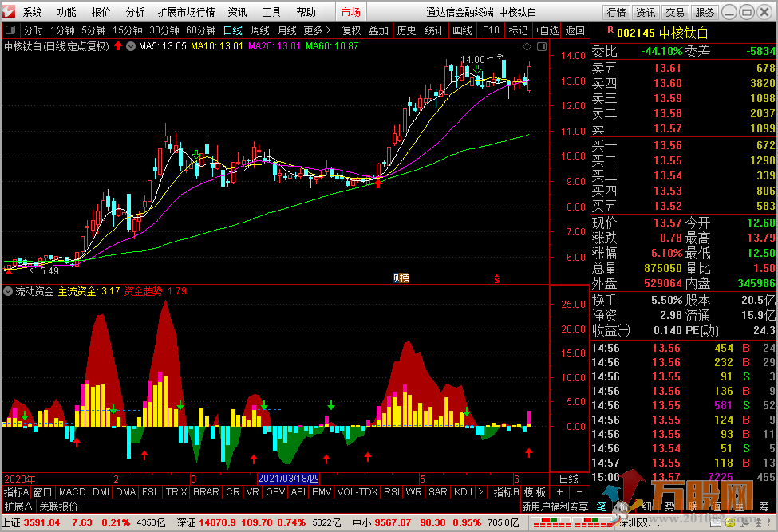This screenshot has width=778, height=532.
Task: Click the 上证 index value 3591.84
Action: [x=41, y=522]
